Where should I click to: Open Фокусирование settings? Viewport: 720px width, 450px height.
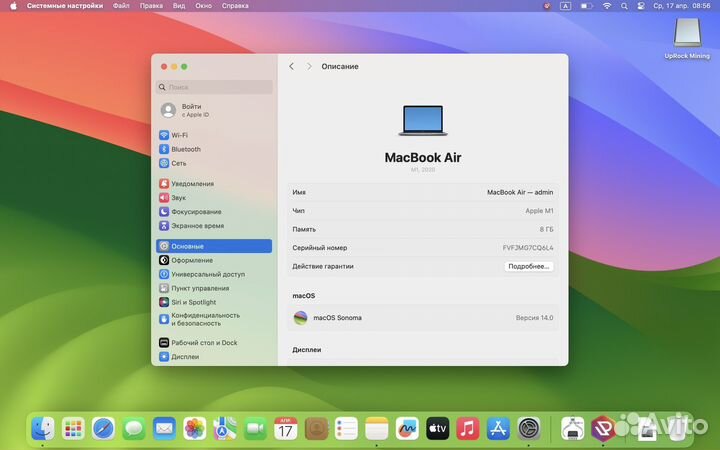214,212
